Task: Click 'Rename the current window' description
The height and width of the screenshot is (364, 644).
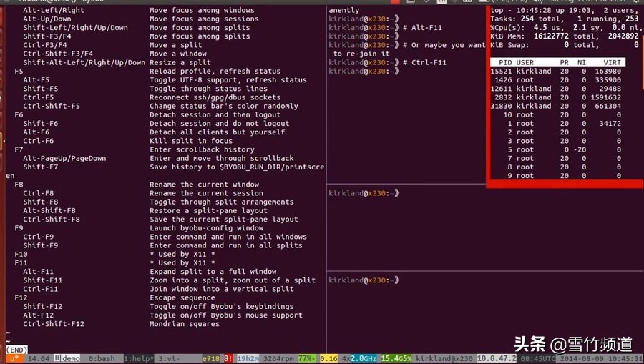Action: click(204, 185)
